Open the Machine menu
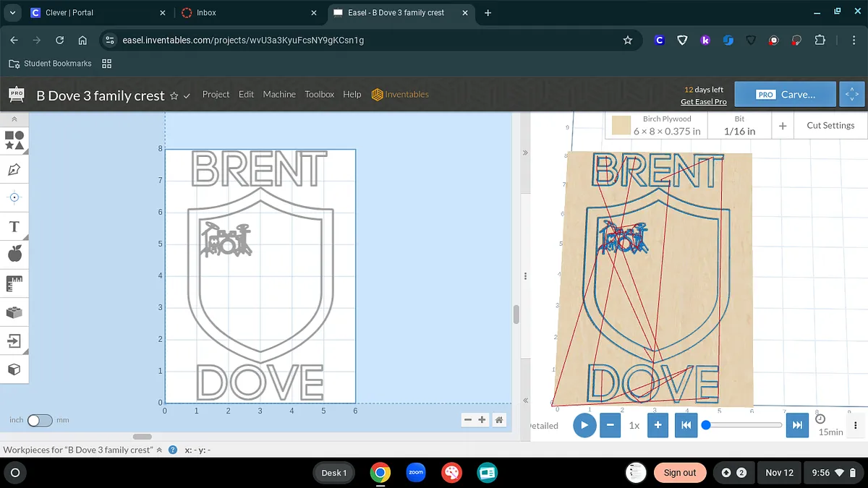This screenshot has width=868, height=488. tap(279, 95)
